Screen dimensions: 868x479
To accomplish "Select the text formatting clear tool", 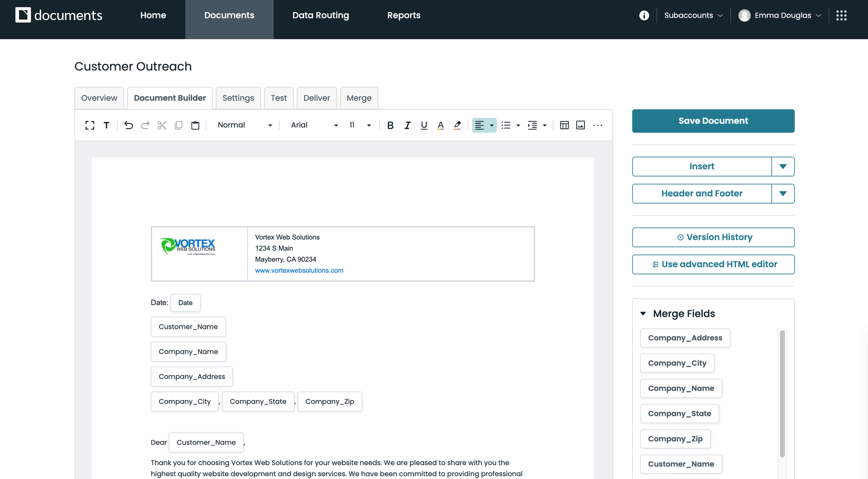I will click(x=107, y=125).
